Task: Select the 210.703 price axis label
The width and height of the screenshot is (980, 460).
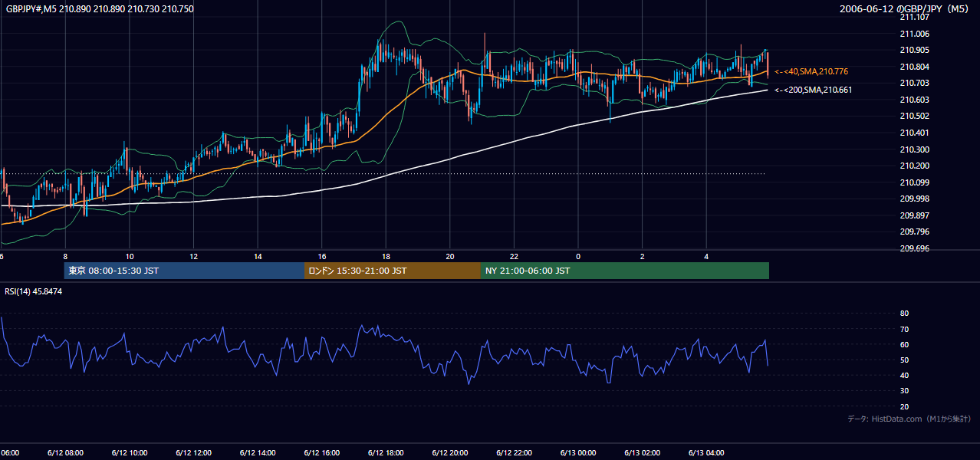Action: pyautogui.click(x=914, y=83)
